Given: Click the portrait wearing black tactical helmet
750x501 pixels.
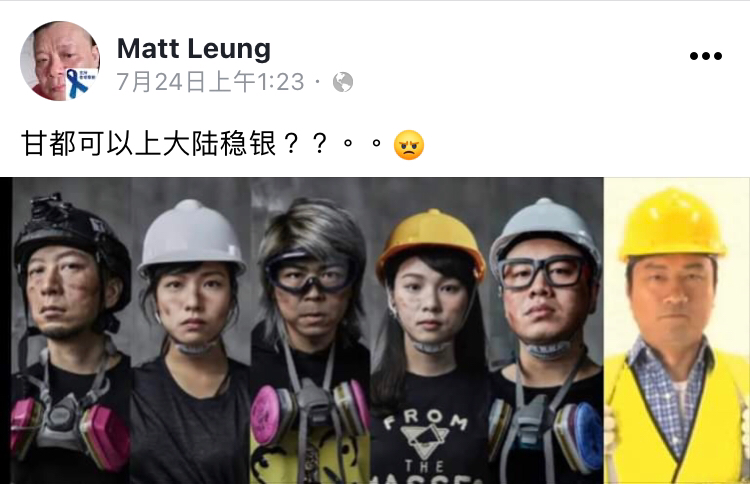Looking at the screenshot, I should [x=71, y=330].
